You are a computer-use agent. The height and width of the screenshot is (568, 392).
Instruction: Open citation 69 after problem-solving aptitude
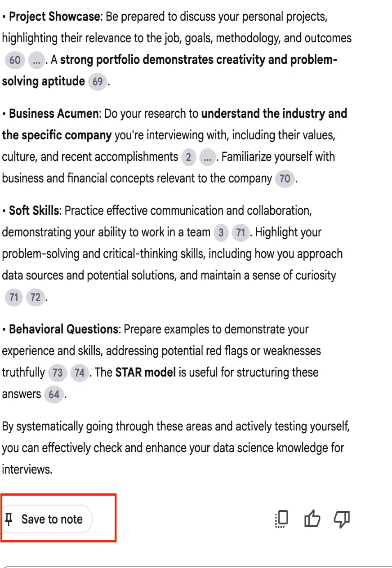(98, 81)
